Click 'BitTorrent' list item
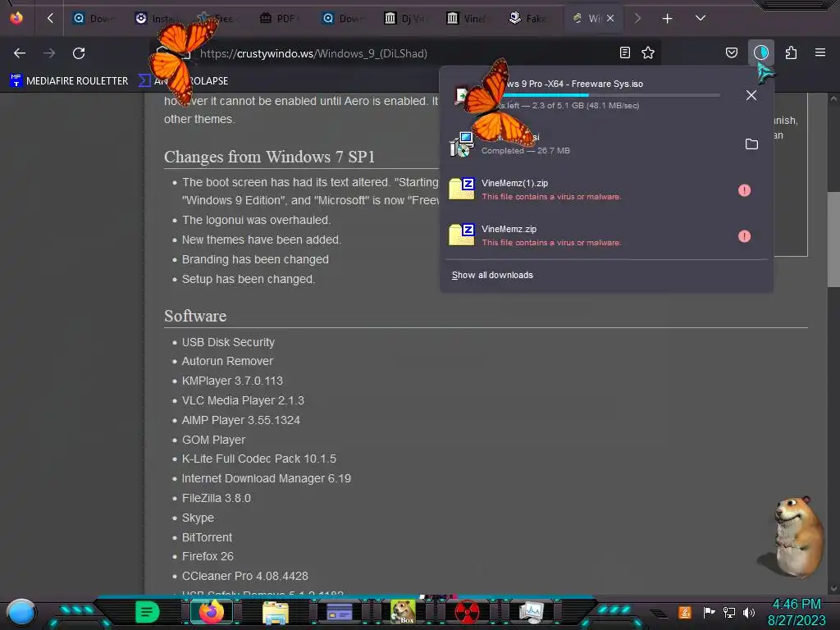Viewport: 840px width, 630px height. pos(207,537)
